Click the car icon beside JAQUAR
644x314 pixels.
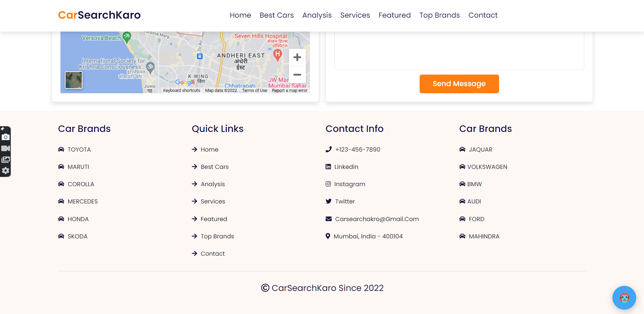tap(462, 149)
